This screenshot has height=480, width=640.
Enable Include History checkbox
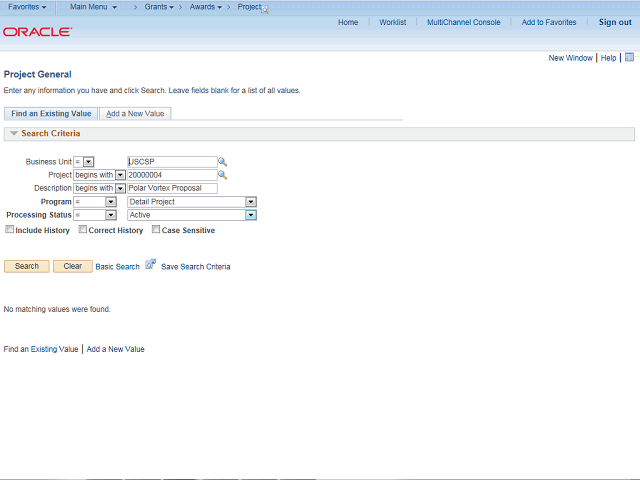(9, 229)
